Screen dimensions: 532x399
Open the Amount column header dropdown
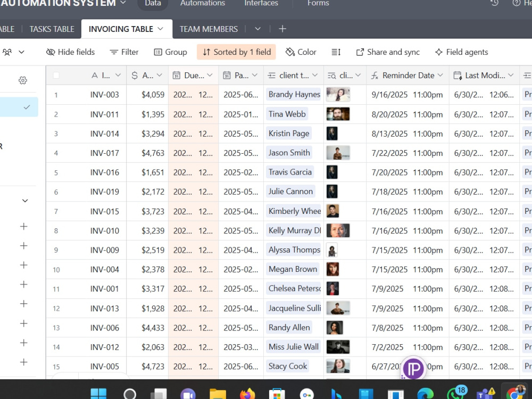pyautogui.click(x=160, y=76)
